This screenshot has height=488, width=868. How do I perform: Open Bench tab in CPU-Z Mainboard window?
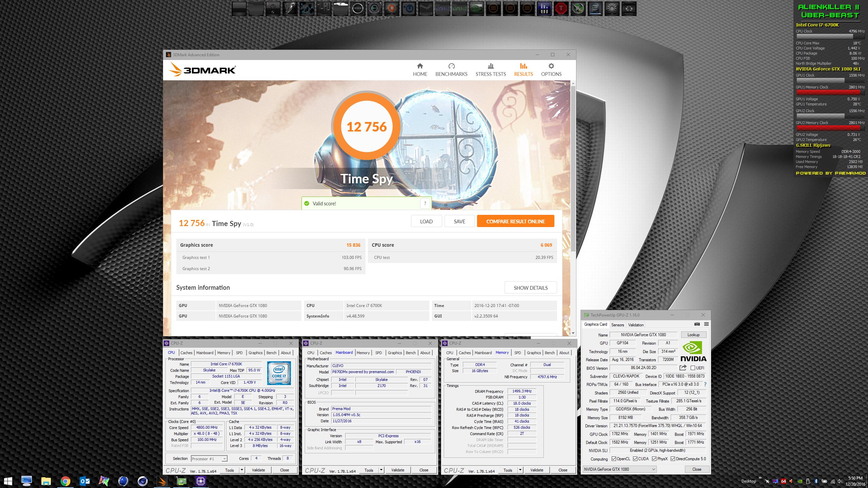(411, 353)
